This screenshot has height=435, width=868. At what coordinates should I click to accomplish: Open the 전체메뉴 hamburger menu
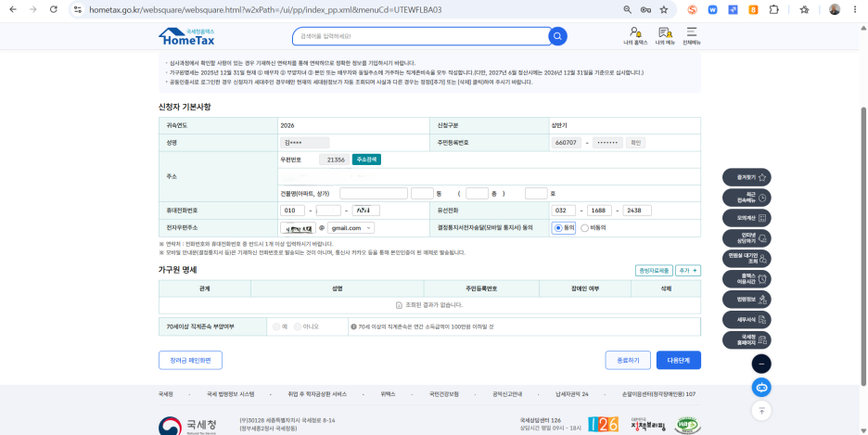[692, 36]
